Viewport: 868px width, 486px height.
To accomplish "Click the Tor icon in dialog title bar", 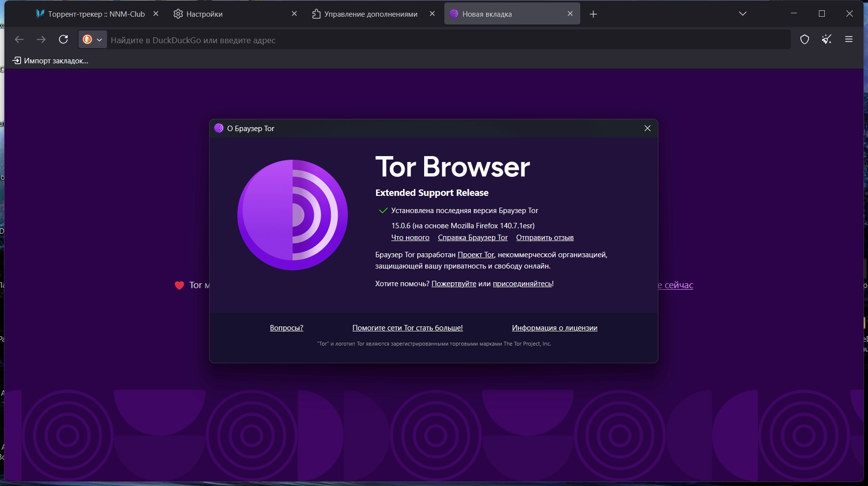I will [219, 128].
